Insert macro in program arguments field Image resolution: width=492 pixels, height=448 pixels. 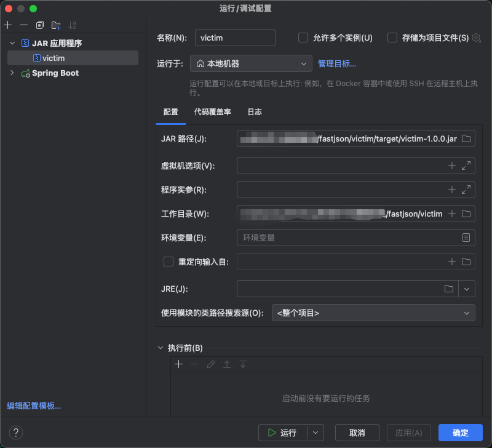click(x=451, y=190)
